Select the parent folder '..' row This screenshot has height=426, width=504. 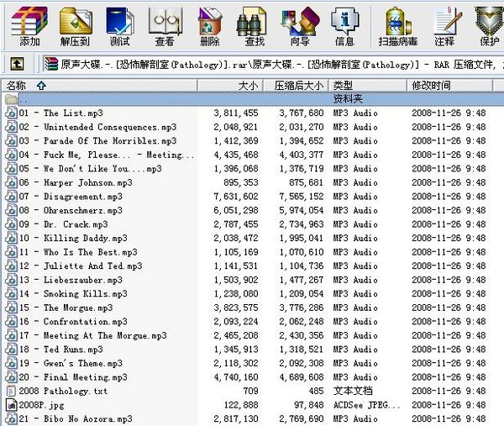[252, 98]
